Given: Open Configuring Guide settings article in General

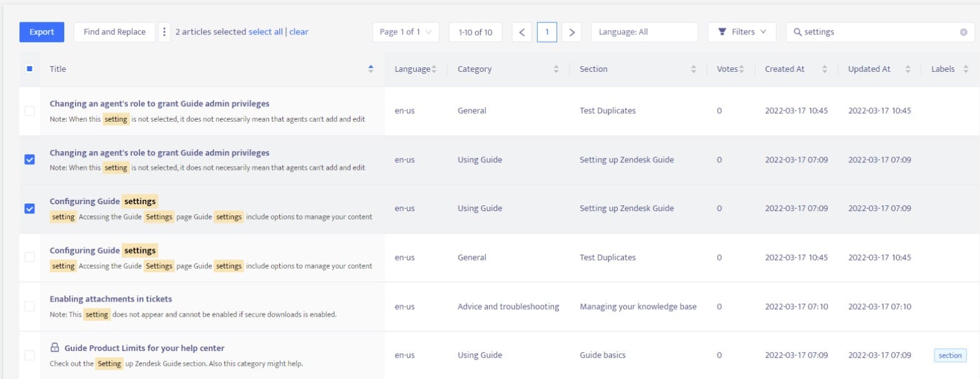Looking at the screenshot, I should tap(103, 250).
